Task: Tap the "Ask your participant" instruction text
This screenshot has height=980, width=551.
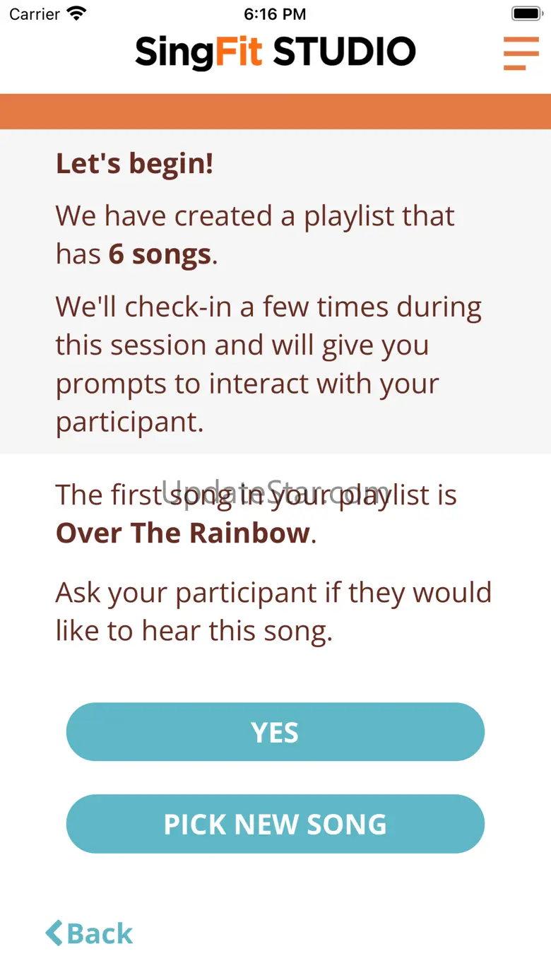Action: click(273, 611)
